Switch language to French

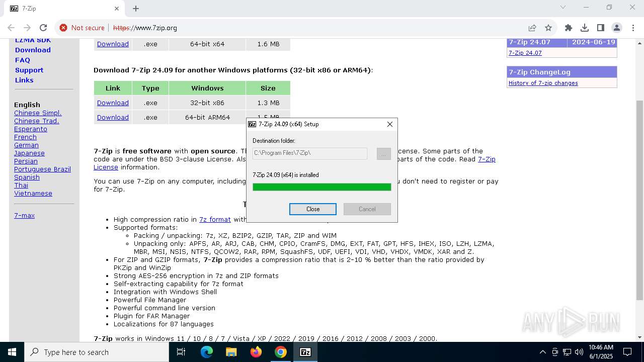point(25,137)
